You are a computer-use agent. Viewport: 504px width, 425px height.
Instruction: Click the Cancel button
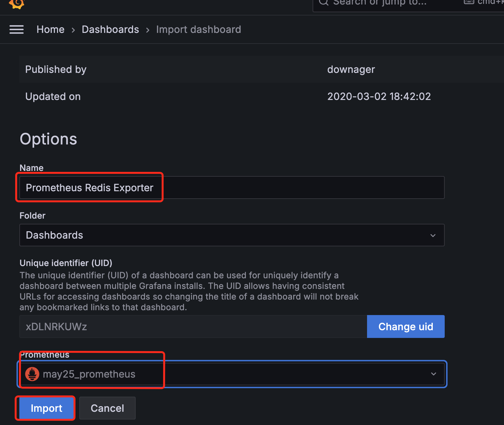tap(107, 408)
